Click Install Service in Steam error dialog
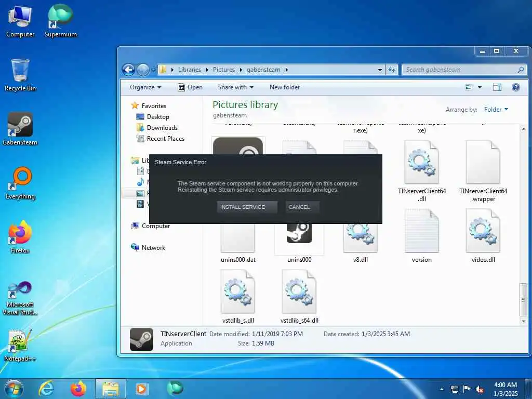This screenshot has height=399, width=532. (247, 207)
